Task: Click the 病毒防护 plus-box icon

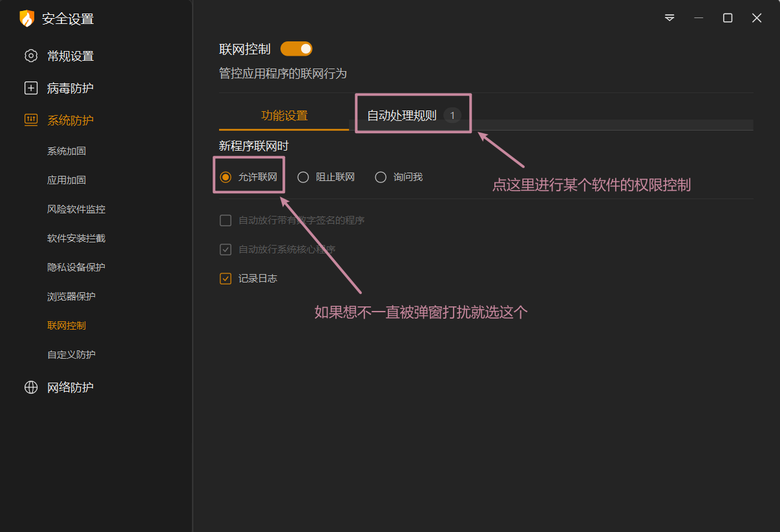Action: pos(31,89)
